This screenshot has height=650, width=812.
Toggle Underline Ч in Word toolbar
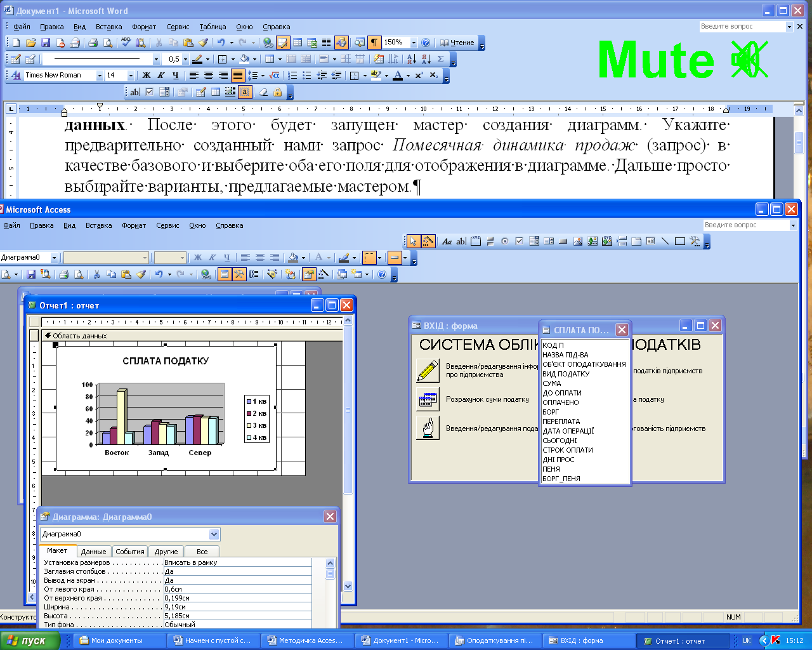click(x=176, y=75)
